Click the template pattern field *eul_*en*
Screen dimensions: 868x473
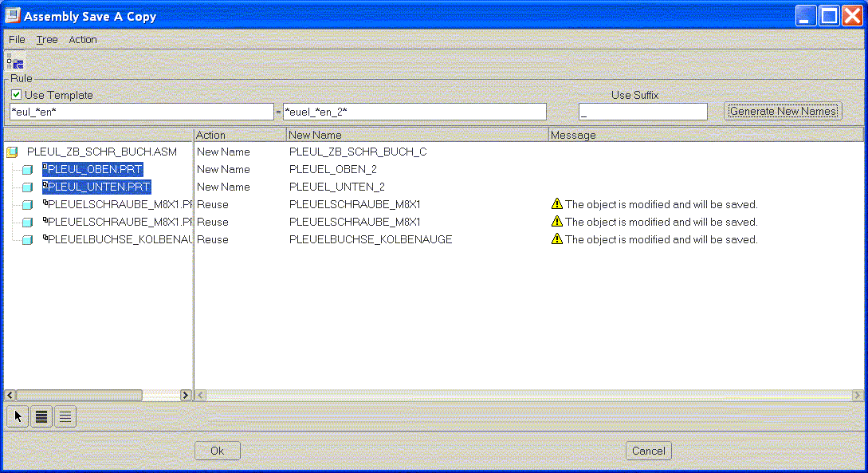[x=142, y=112]
